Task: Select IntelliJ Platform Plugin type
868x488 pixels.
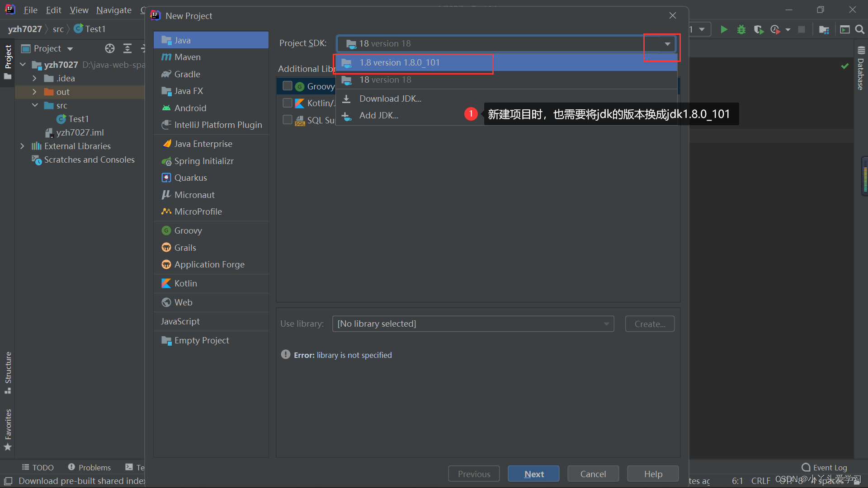Action: tap(211, 125)
